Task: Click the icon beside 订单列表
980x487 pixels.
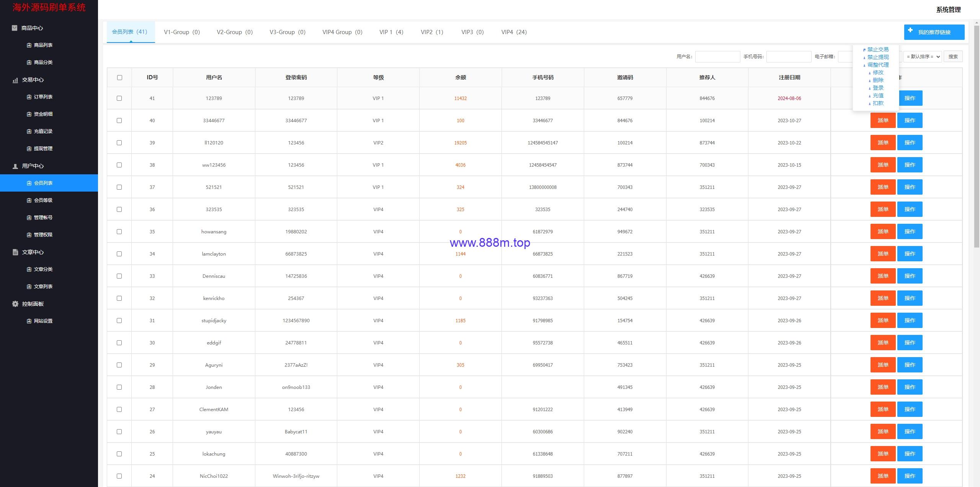Action: pyautogui.click(x=29, y=97)
